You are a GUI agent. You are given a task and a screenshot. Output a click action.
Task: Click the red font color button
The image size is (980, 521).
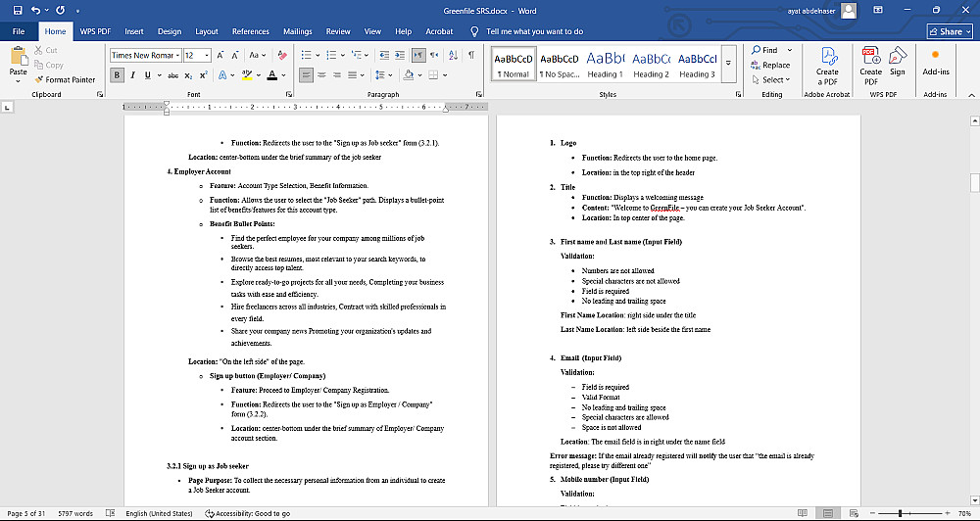[271, 75]
